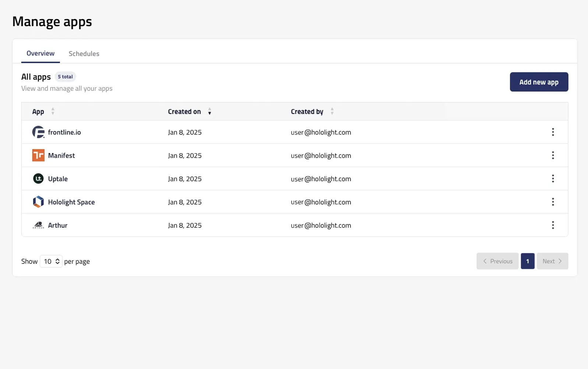Open the three-dot menu for Manifest

pyautogui.click(x=553, y=155)
